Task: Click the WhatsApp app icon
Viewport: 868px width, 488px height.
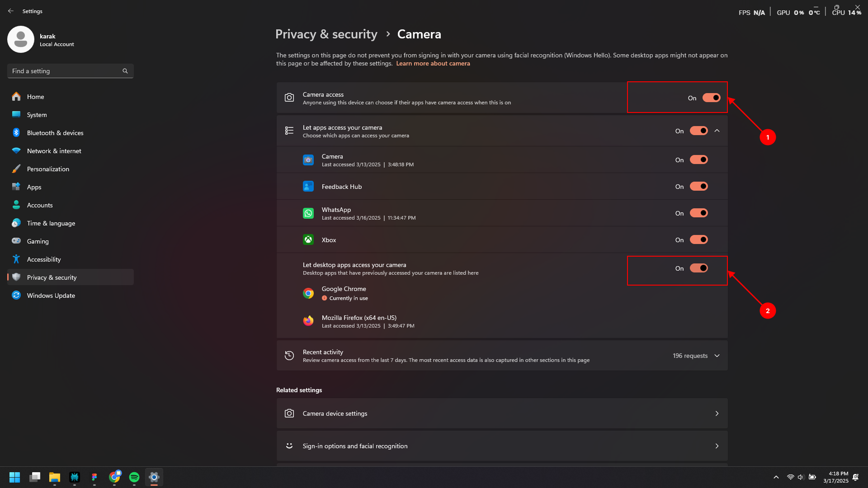Action: [x=308, y=213]
